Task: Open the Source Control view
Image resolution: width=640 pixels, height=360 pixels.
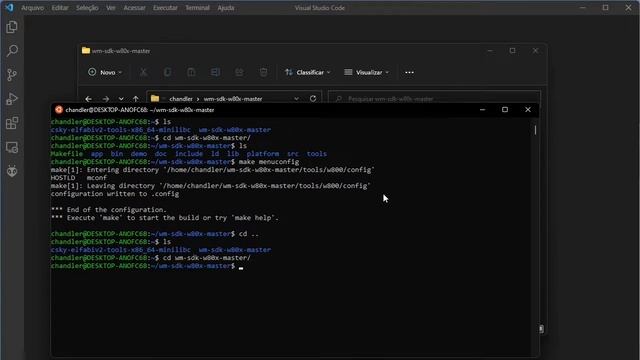Action: tap(12, 75)
